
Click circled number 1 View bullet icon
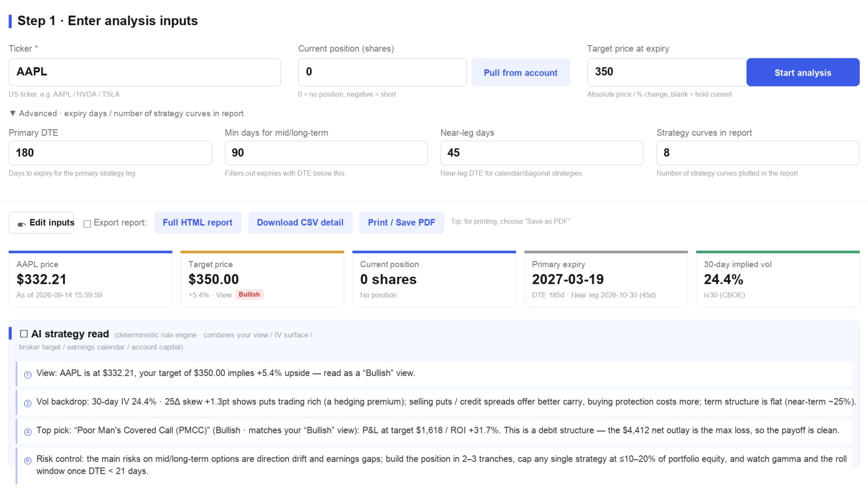pyautogui.click(x=28, y=375)
